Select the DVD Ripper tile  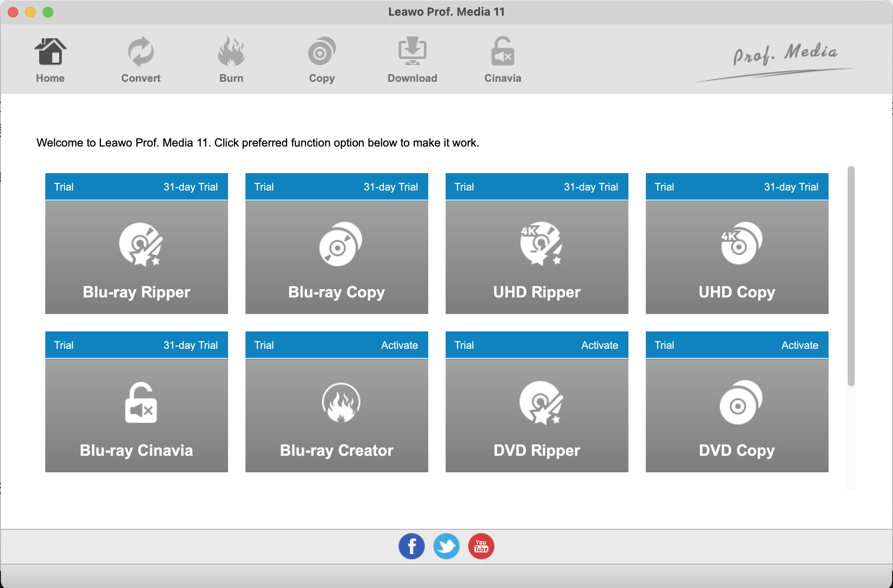(537, 415)
